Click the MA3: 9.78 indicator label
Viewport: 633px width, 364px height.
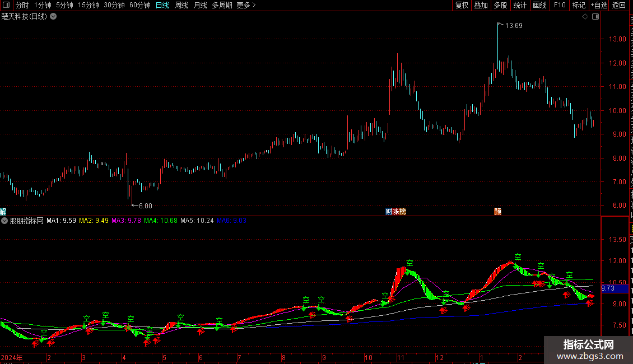[x=127, y=221]
